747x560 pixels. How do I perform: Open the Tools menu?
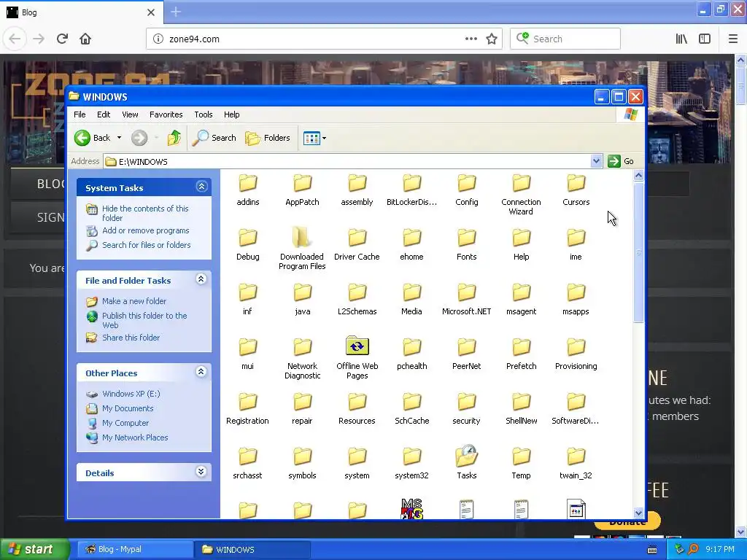(x=203, y=114)
